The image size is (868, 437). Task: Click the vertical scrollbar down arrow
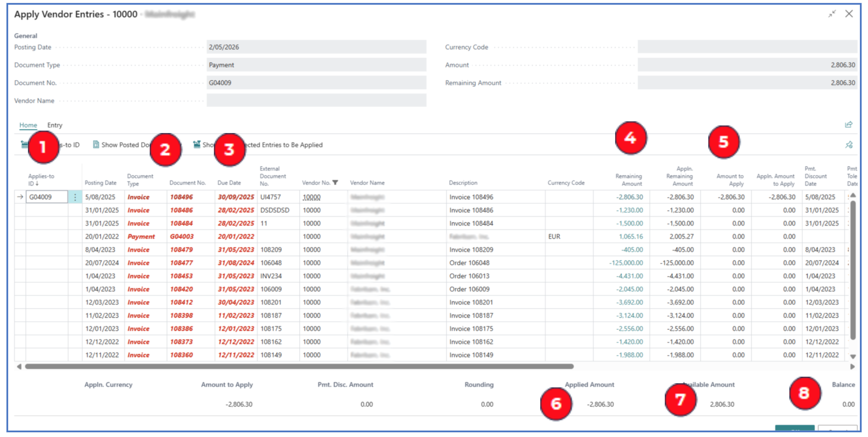point(853,357)
